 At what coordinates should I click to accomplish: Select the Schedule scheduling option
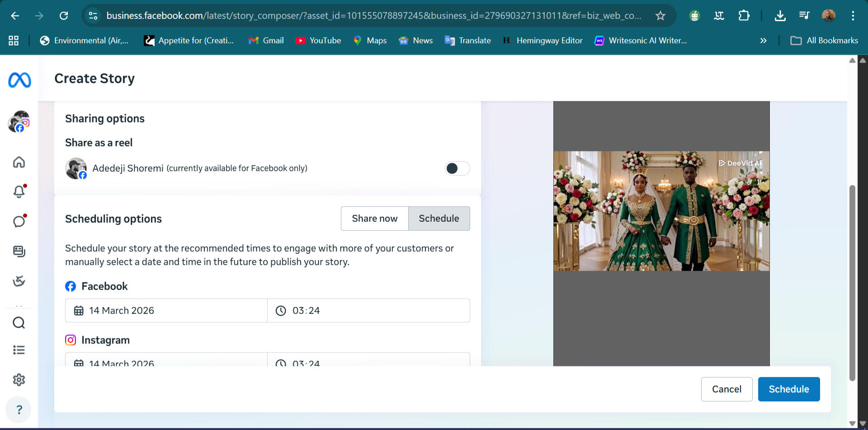(439, 218)
